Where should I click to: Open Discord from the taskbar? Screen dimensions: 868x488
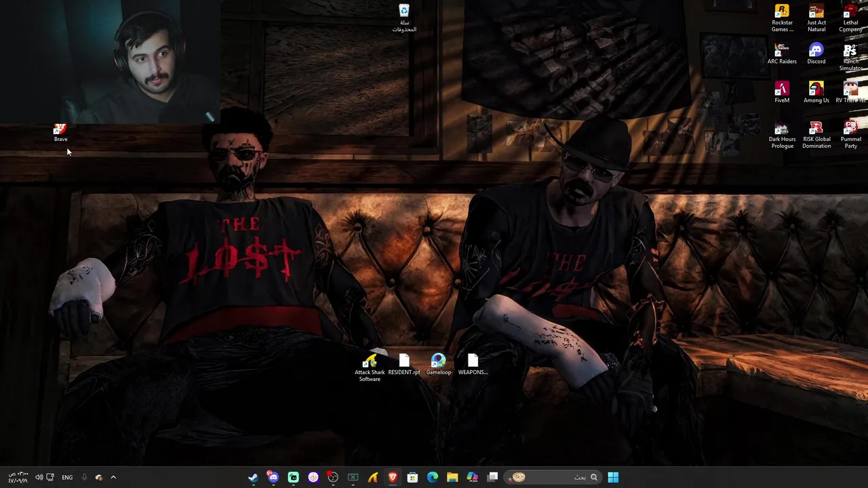click(x=273, y=477)
